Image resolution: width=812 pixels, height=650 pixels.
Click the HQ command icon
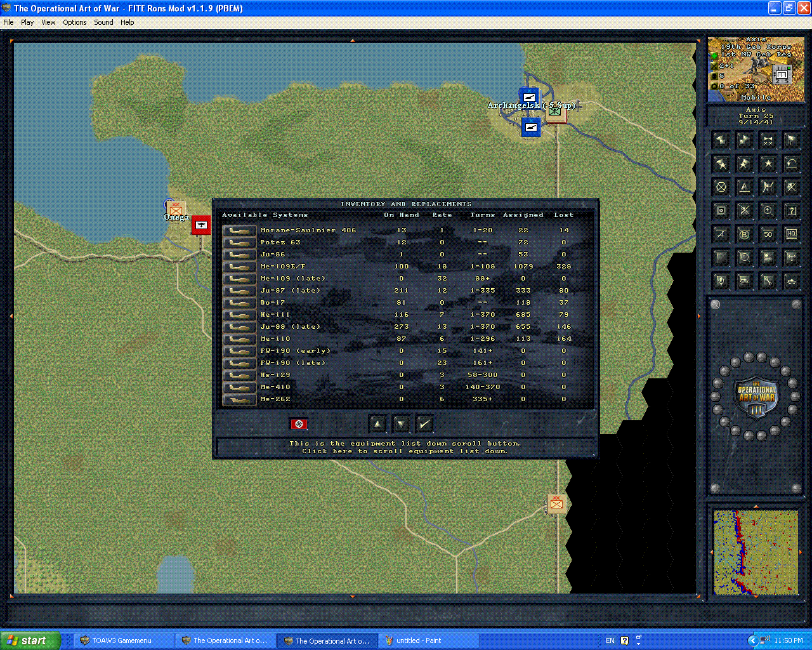tap(791, 234)
